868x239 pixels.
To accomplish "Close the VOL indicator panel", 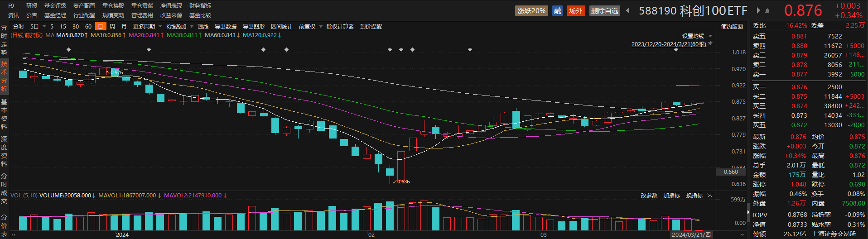I will pos(710,196).
